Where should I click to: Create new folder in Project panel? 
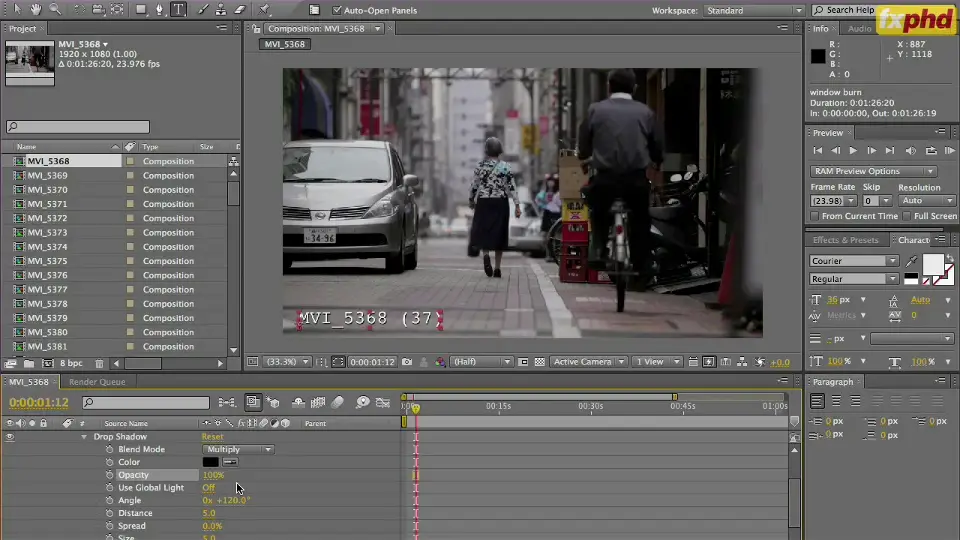pyautogui.click(x=29, y=363)
